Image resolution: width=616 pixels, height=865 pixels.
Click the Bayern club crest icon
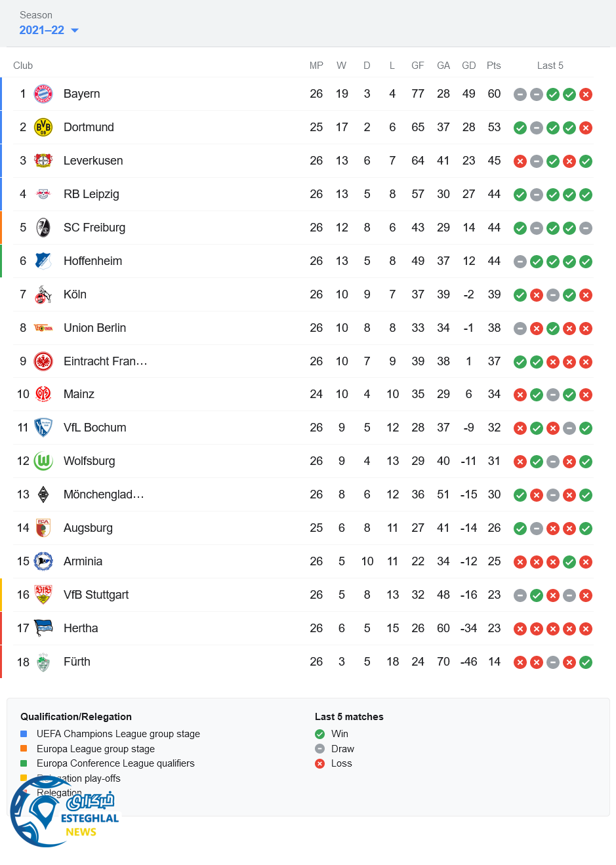(x=43, y=94)
